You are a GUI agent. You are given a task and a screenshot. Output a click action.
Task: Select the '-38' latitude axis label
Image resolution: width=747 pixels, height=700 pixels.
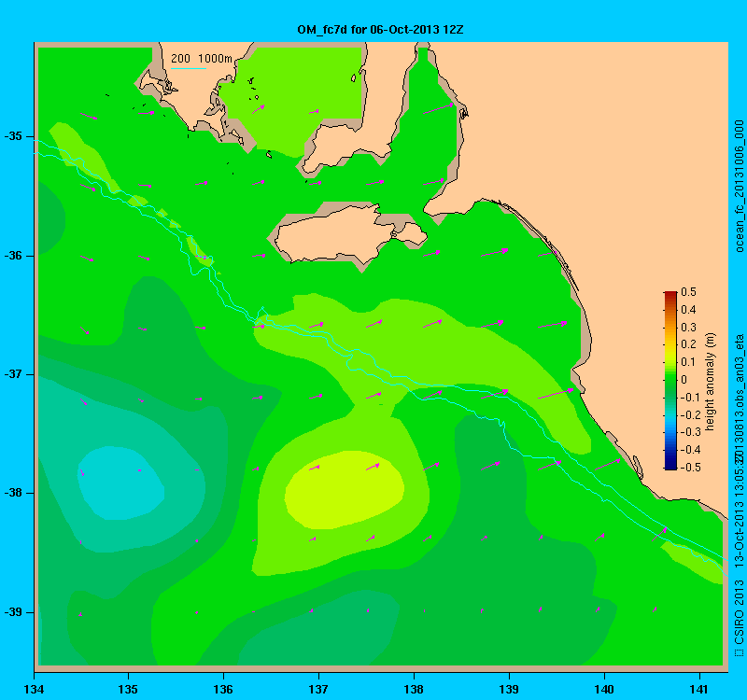(x=13, y=493)
